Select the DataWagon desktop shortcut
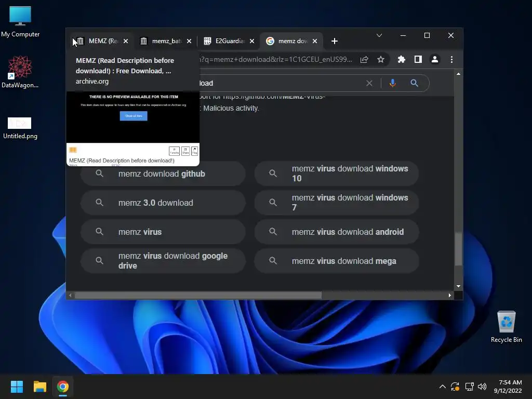532x399 pixels. click(20, 72)
